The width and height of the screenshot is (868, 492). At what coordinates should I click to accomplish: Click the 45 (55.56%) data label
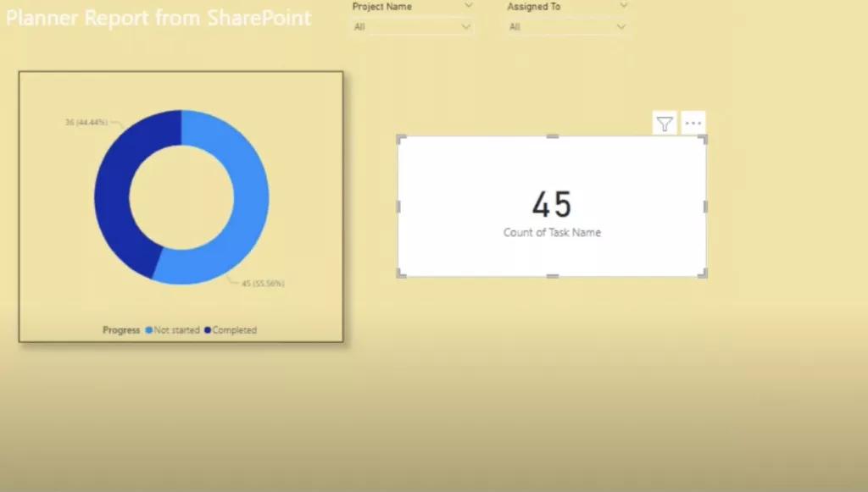coord(263,284)
